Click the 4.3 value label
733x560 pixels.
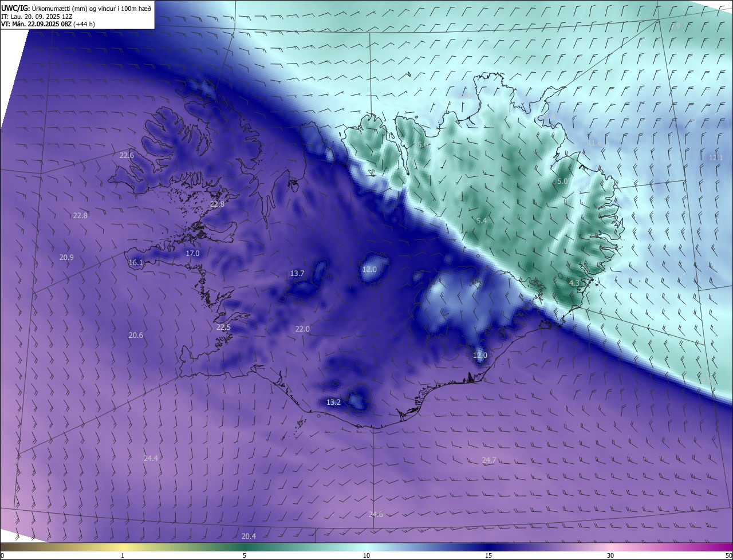tap(574, 283)
